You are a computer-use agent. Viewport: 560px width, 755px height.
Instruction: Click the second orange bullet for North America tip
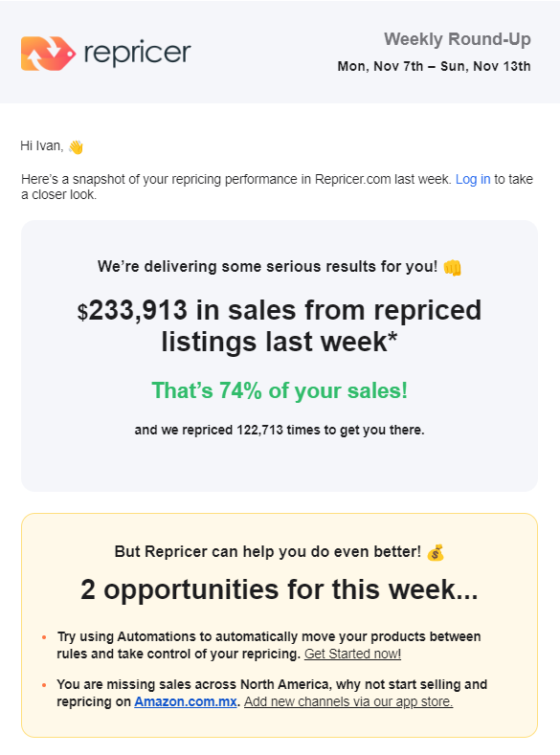click(x=44, y=685)
